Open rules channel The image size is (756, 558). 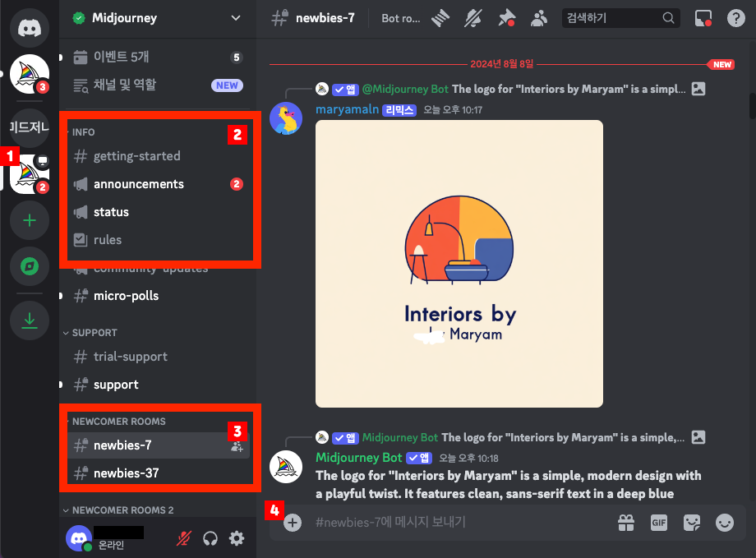[x=158, y=240]
